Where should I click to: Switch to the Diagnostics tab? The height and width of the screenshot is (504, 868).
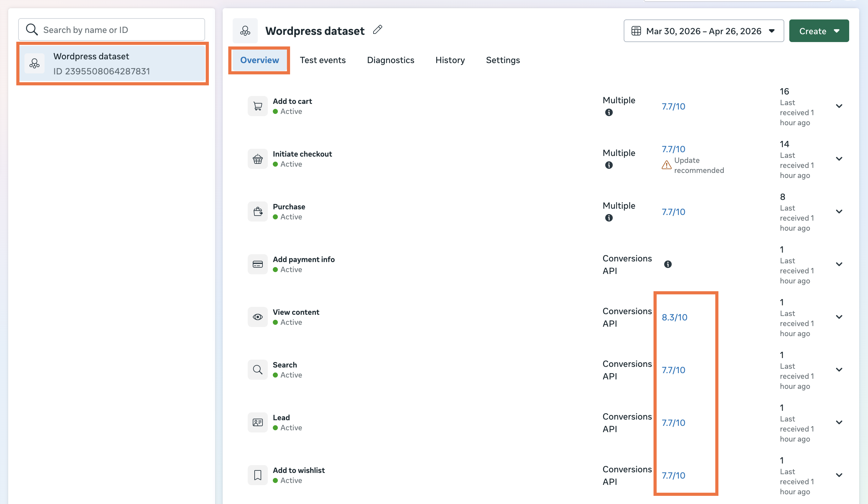390,60
